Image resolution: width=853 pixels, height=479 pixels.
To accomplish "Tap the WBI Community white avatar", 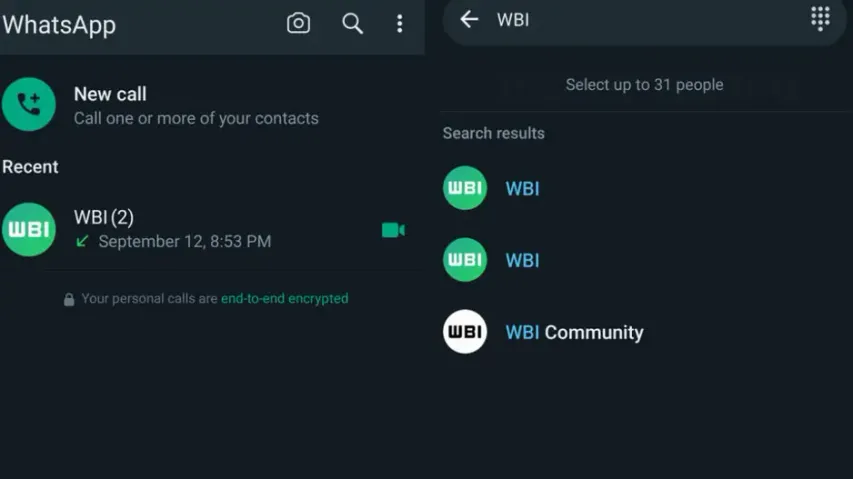I will [x=465, y=332].
